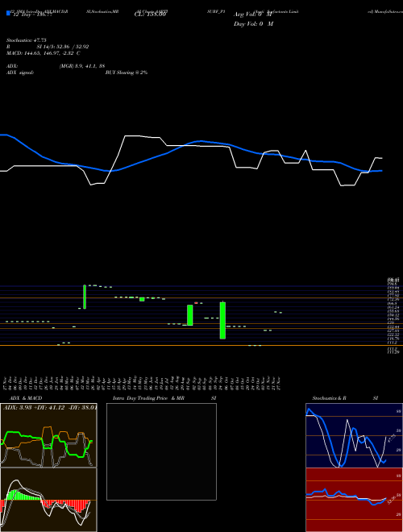Select the Stochastics: 47.73 reading

pyautogui.click(x=26, y=40)
